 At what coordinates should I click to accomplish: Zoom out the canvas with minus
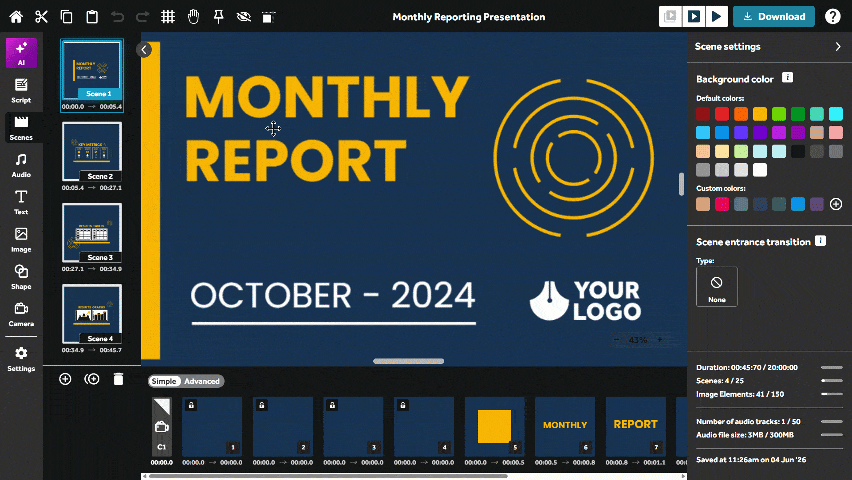click(616, 340)
